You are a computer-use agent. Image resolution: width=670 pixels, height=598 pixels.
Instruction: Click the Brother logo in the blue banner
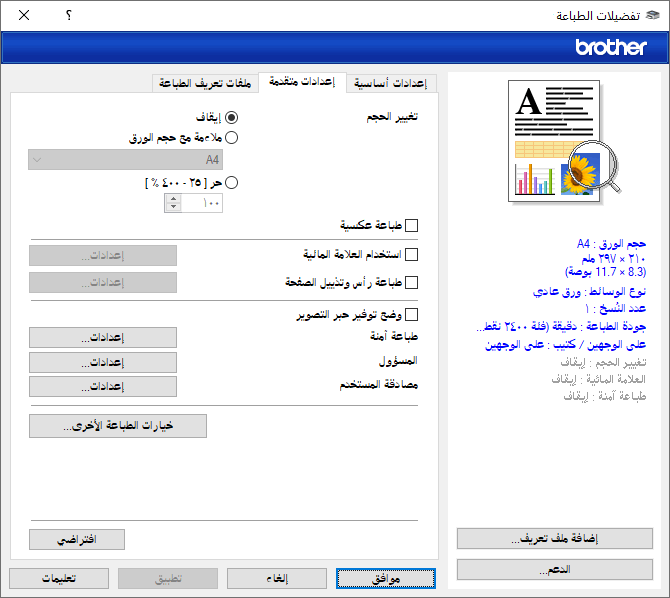click(x=611, y=47)
